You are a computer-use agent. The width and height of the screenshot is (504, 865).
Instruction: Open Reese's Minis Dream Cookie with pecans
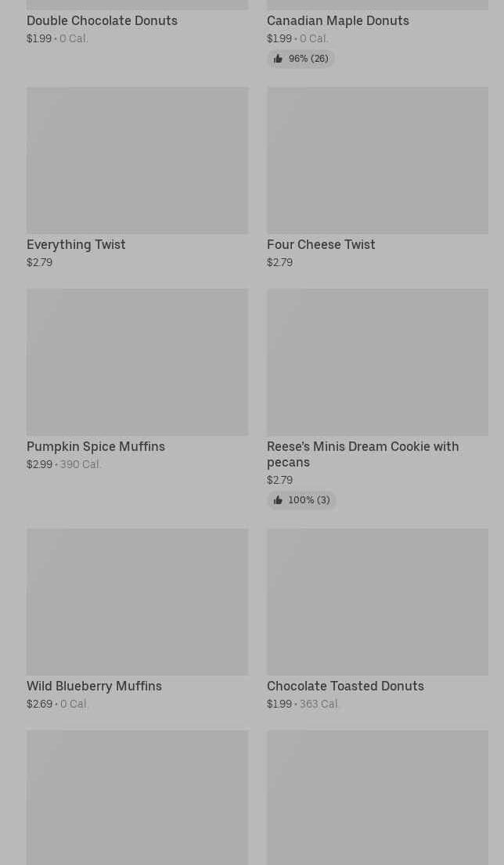(x=362, y=454)
